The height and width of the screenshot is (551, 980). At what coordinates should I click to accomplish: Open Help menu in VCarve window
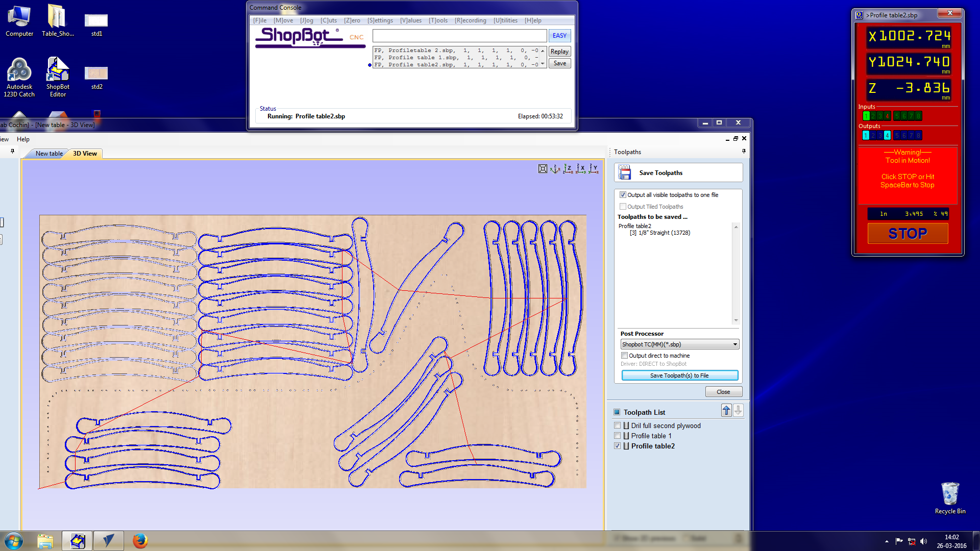point(23,139)
